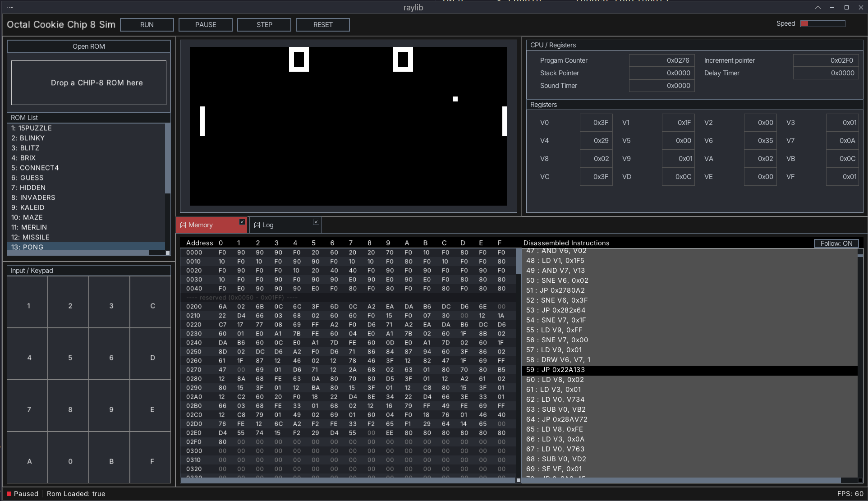The width and height of the screenshot is (868, 501).
Task: Click the ROM List resize corner handle
Action: [168, 253]
